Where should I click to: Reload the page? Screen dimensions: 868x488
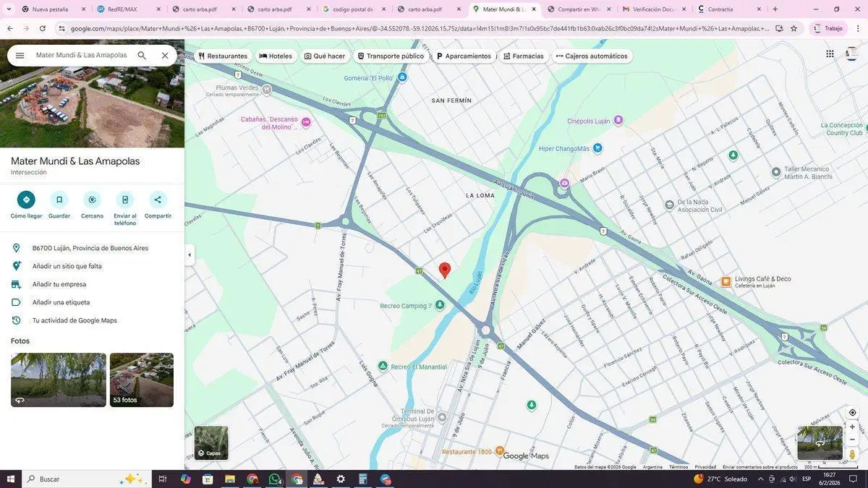point(43,28)
